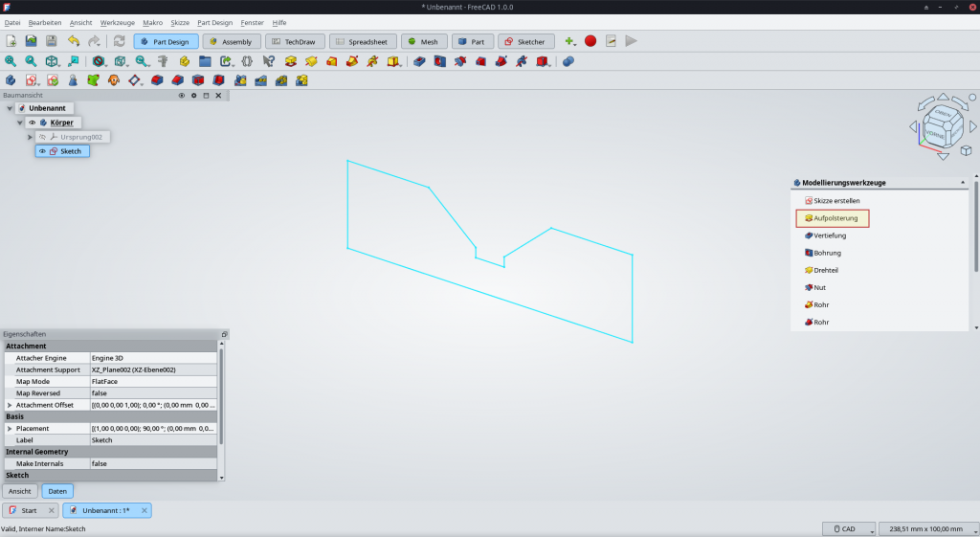Click the measure caliper tool icon
This screenshot has height=537, width=980.
(163, 61)
